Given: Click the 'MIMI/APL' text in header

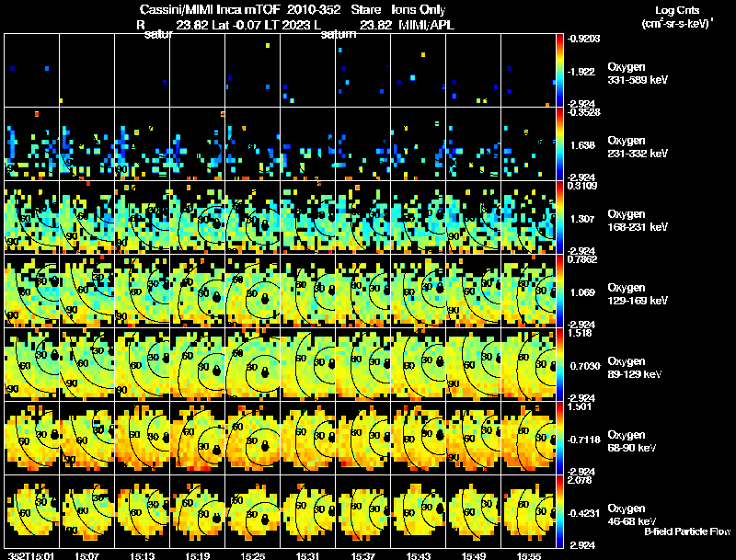Looking at the screenshot, I should tap(426, 25).
